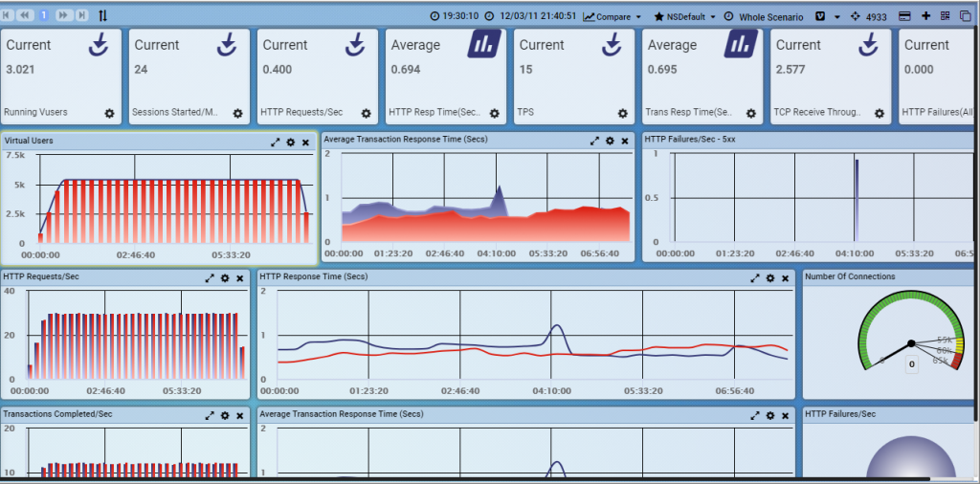Select the HTTP Failures/Sec - 5xx panel title
980x484 pixels.
coord(690,140)
